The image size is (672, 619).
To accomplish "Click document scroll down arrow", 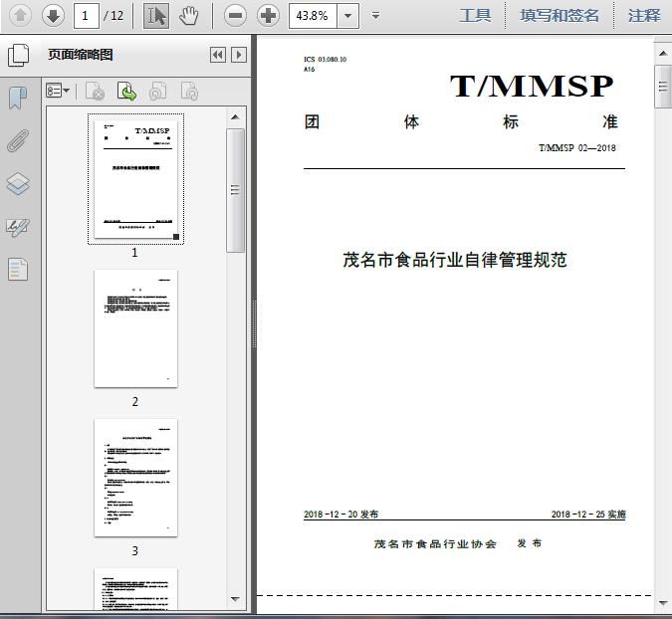I will (663, 602).
